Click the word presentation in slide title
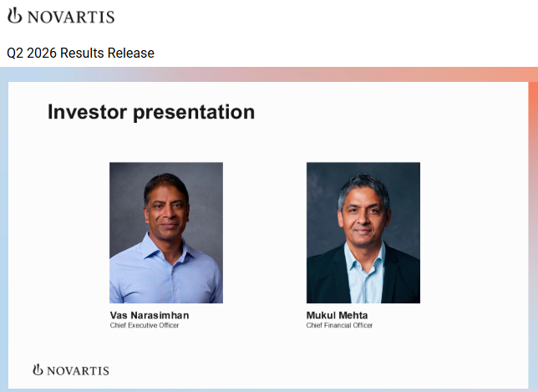 point(194,113)
